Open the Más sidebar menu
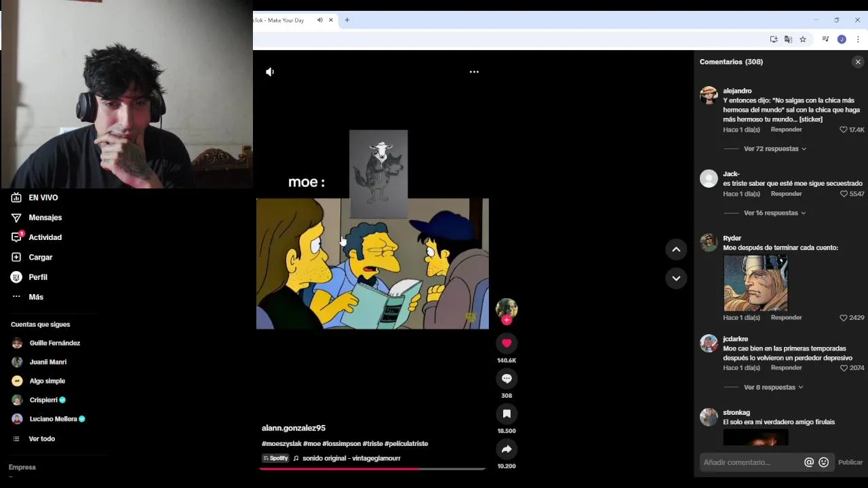This screenshot has height=488, width=868. pos(27,297)
